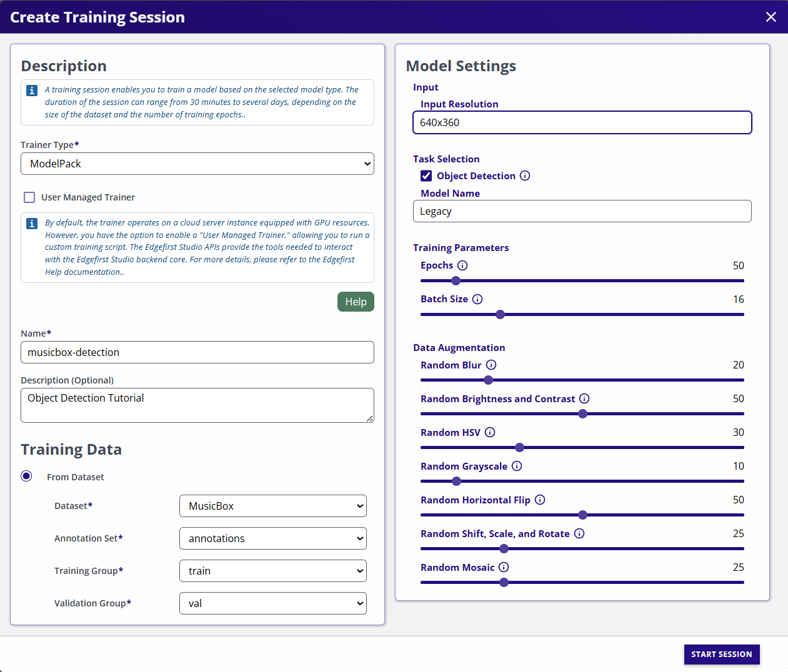This screenshot has width=788, height=672.
Task: Click the Random HSV info icon
Action: [490, 432]
